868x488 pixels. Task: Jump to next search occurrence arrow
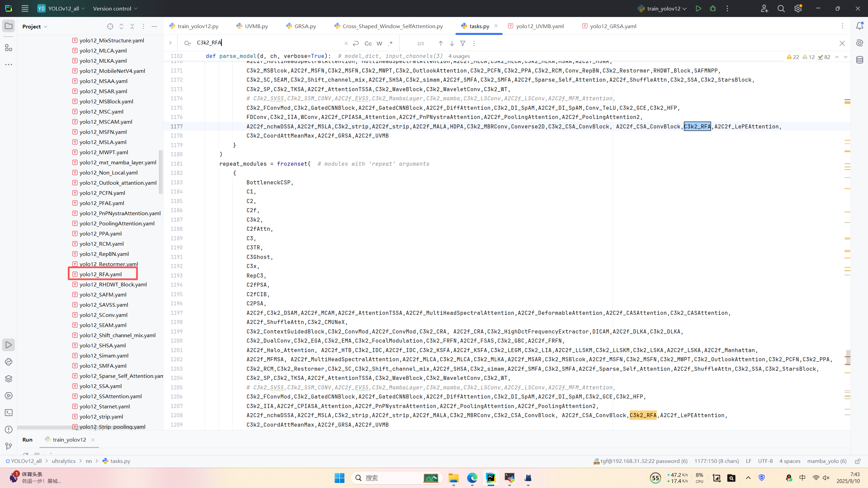pyautogui.click(x=452, y=43)
